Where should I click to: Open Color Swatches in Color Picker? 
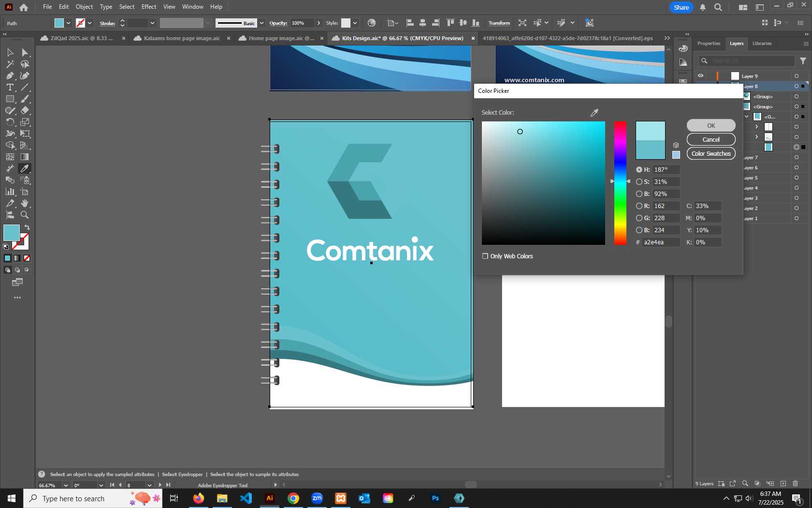click(711, 153)
